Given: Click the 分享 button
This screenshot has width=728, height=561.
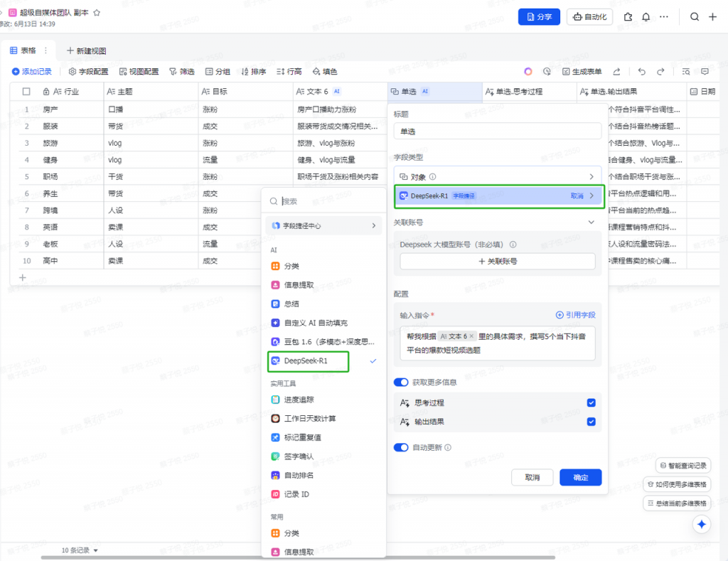Looking at the screenshot, I should 539,17.
